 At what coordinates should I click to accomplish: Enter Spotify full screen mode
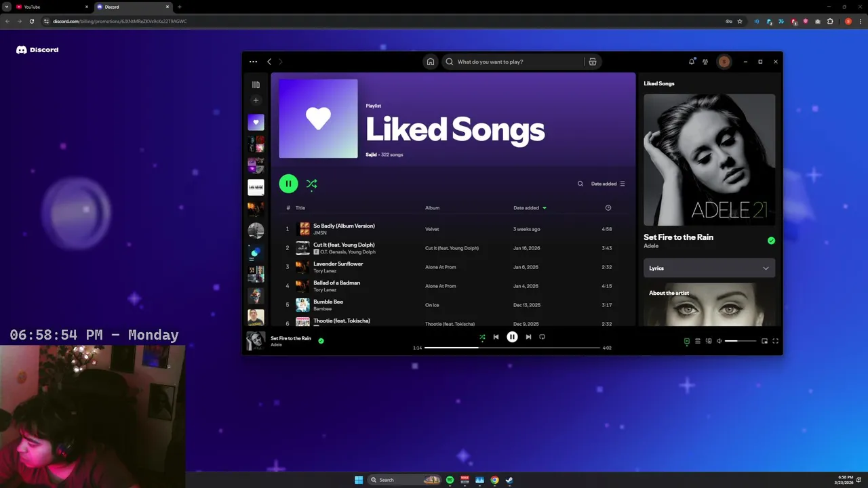tap(775, 341)
